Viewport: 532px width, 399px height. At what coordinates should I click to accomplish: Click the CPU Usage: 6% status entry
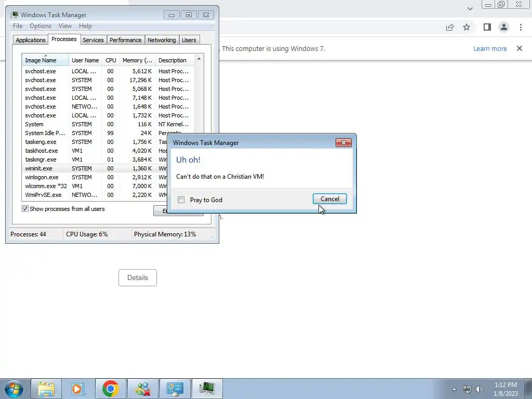pyautogui.click(x=87, y=234)
